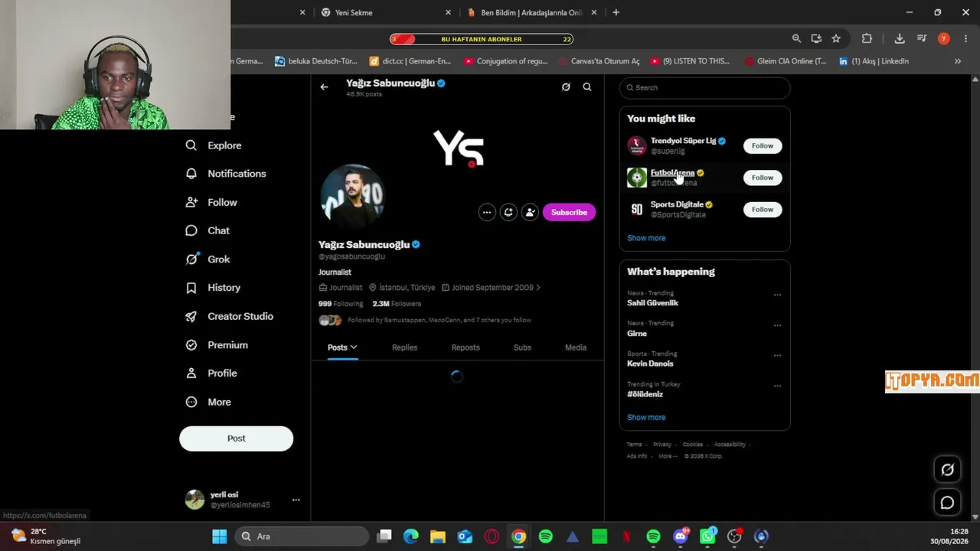Open the Follow item in the sidebar
The height and width of the screenshot is (551, 980).
[x=211, y=202]
